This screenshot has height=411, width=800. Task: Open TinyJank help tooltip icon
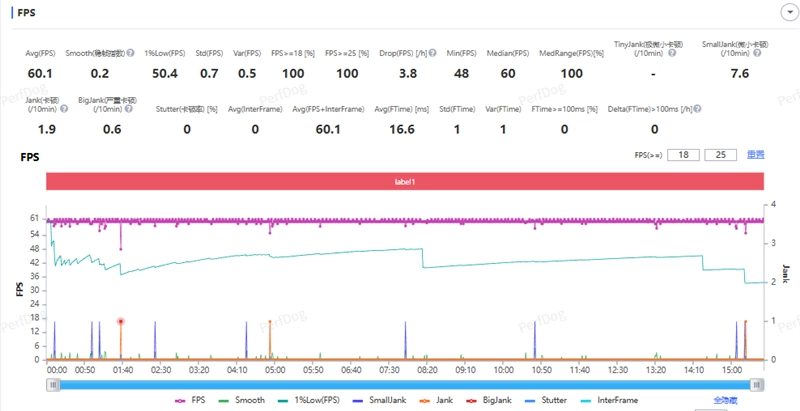coord(673,52)
